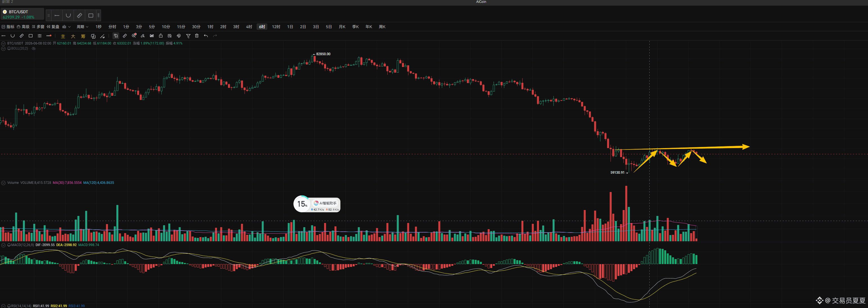Switch to the 15分 timeframe
This screenshot has width=868, height=308.
[x=181, y=27]
